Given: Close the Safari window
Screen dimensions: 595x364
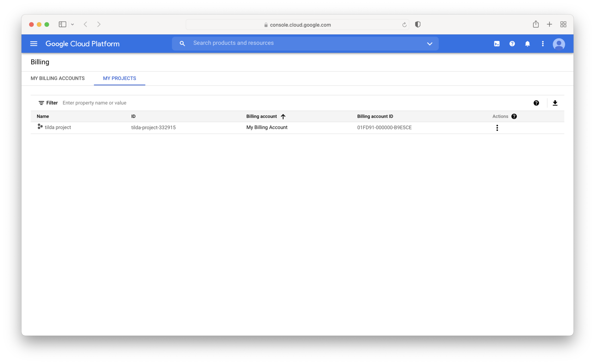Looking at the screenshot, I should point(32,24).
